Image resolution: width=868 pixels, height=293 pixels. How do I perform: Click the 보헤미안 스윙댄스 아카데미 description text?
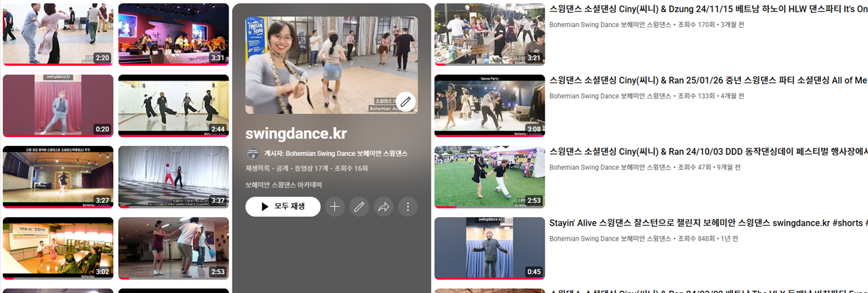tap(283, 184)
